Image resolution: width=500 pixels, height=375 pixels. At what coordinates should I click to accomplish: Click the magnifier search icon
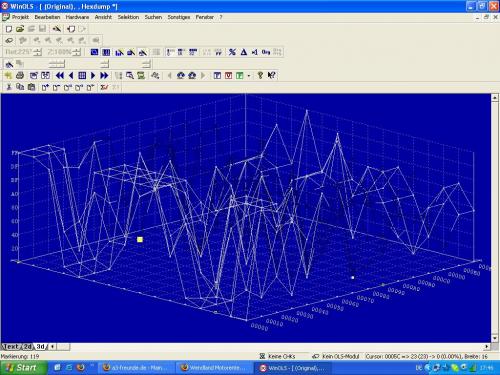tap(130, 76)
